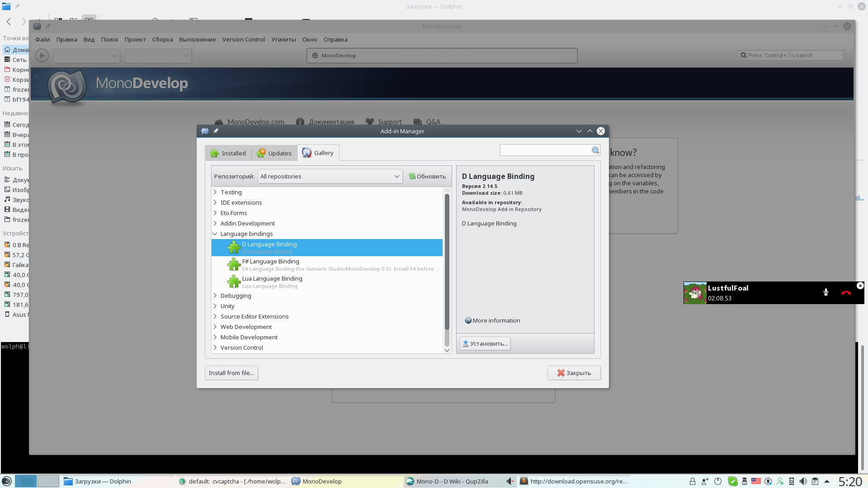Go back in Dolphin window

click(9, 21)
